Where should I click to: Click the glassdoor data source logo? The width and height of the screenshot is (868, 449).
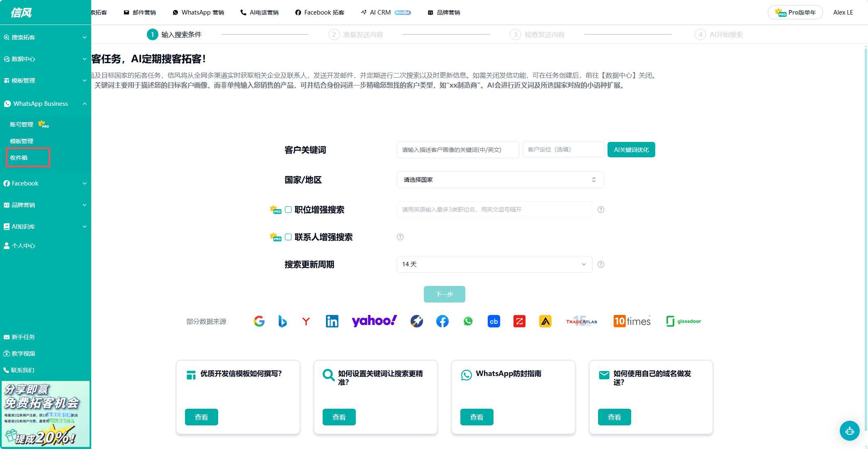tap(683, 321)
